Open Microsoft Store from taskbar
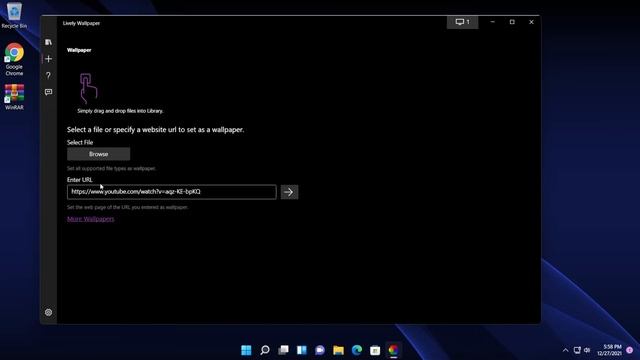Screen dimensions: 640x360 (375, 350)
